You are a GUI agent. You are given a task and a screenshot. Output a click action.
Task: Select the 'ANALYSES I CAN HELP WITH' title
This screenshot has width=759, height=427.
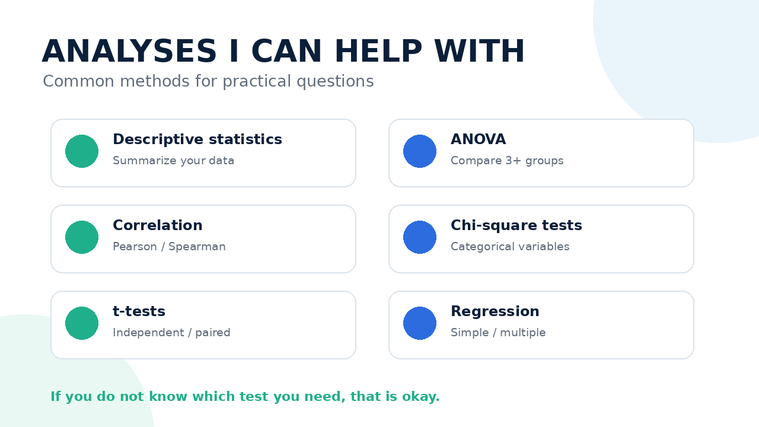(x=283, y=51)
